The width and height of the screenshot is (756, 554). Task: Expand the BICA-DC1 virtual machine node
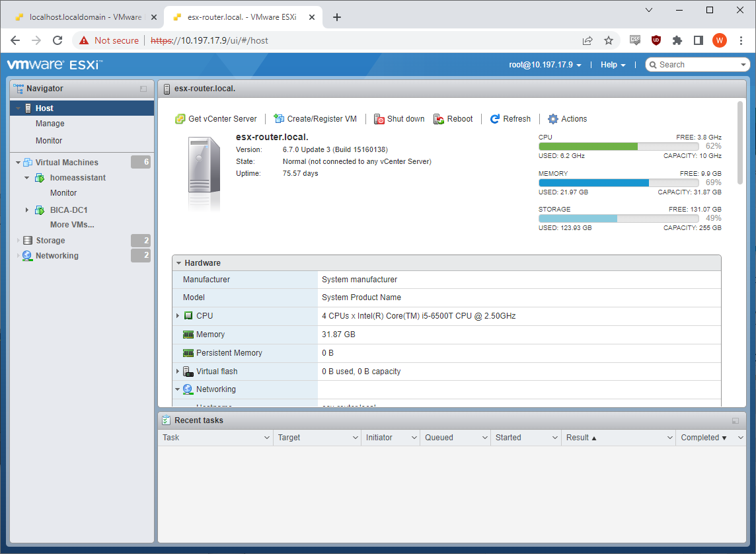coord(27,210)
